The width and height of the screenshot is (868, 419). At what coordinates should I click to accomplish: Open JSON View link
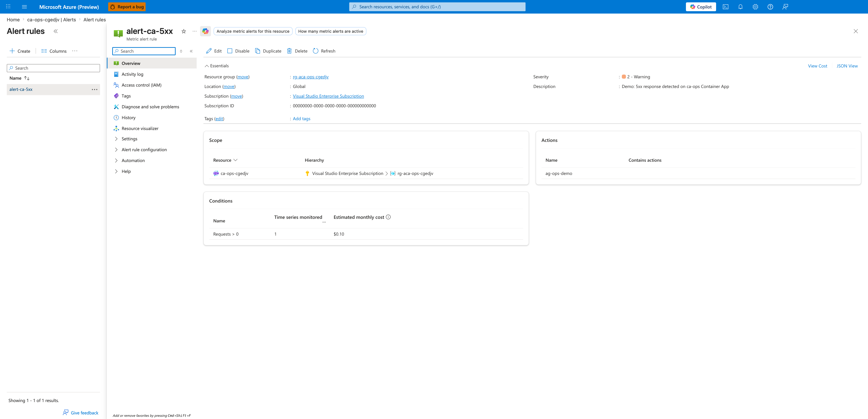point(847,66)
